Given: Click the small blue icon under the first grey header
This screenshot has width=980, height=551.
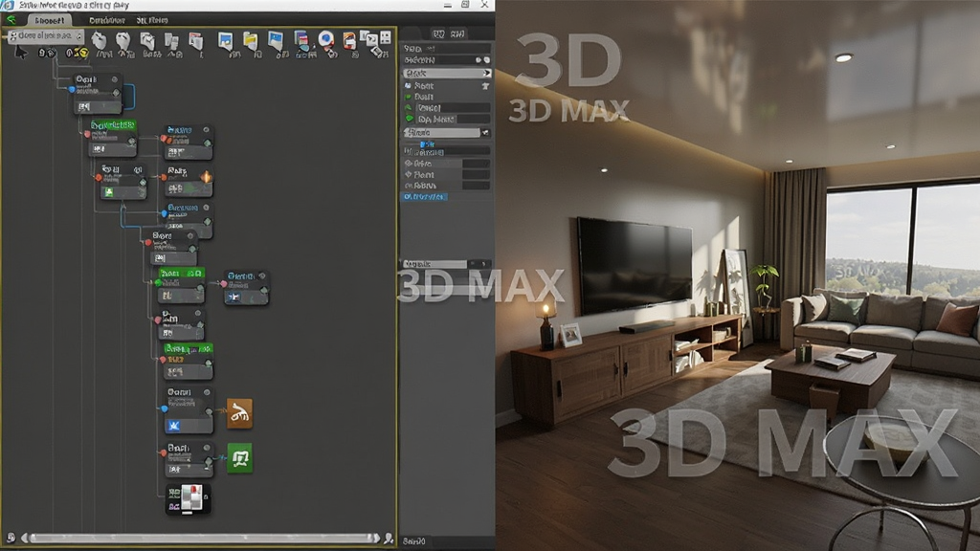Looking at the screenshot, I should coord(408,85).
